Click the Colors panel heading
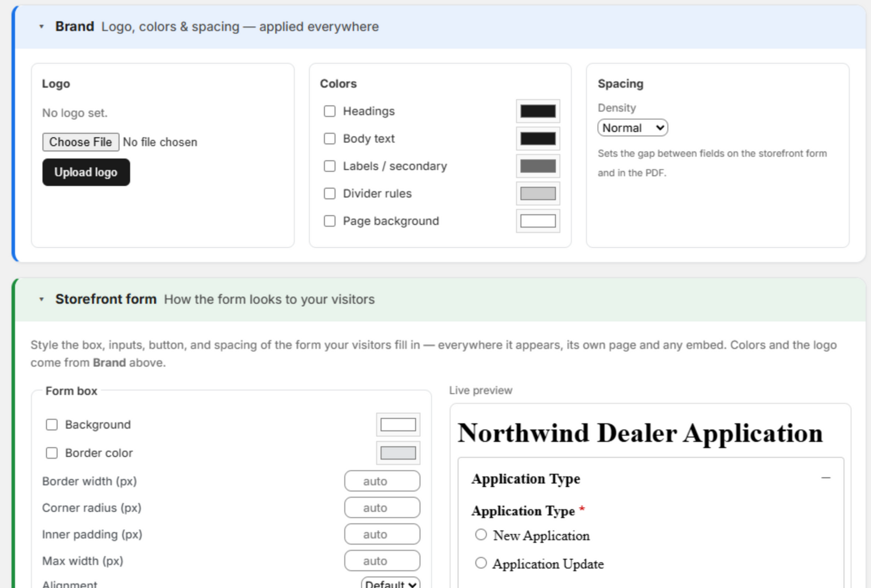Screen dimensions: 871x588 click(x=338, y=84)
